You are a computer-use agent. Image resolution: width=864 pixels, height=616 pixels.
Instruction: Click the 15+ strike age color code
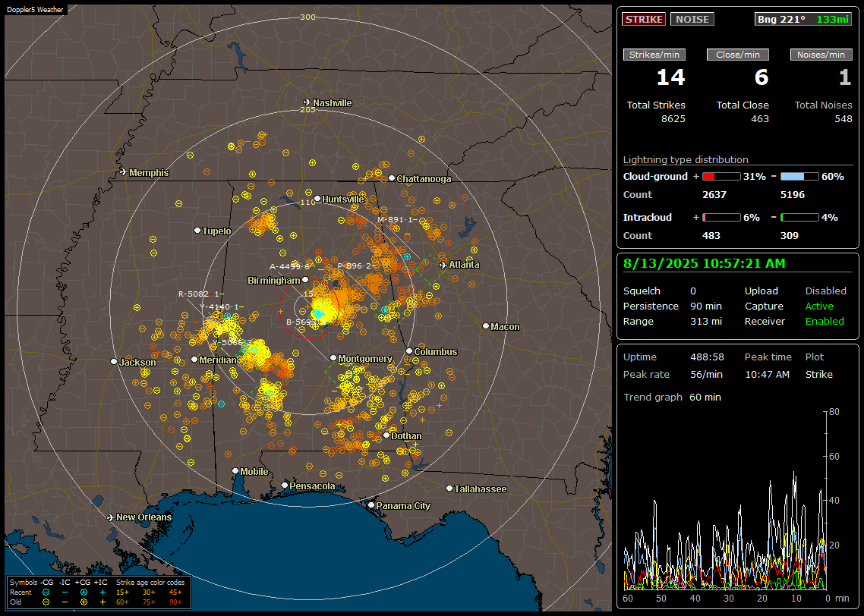pos(122,592)
